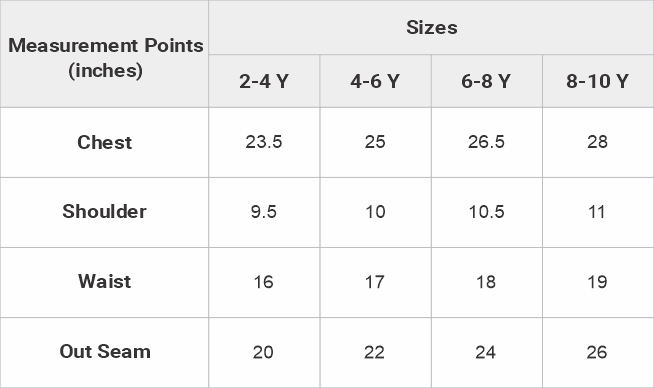Image resolution: width=654 pixels, height=388 pixels.
Task: Click the out seam value 26
Action: (x=598, y=353)
